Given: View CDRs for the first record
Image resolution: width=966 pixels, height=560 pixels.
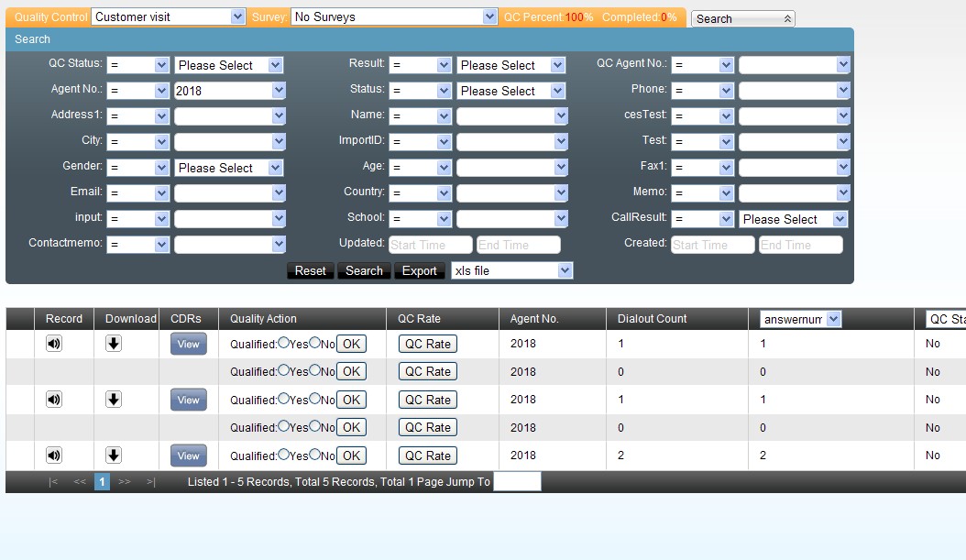Looking at the screenshot, I should click(188, 344).
